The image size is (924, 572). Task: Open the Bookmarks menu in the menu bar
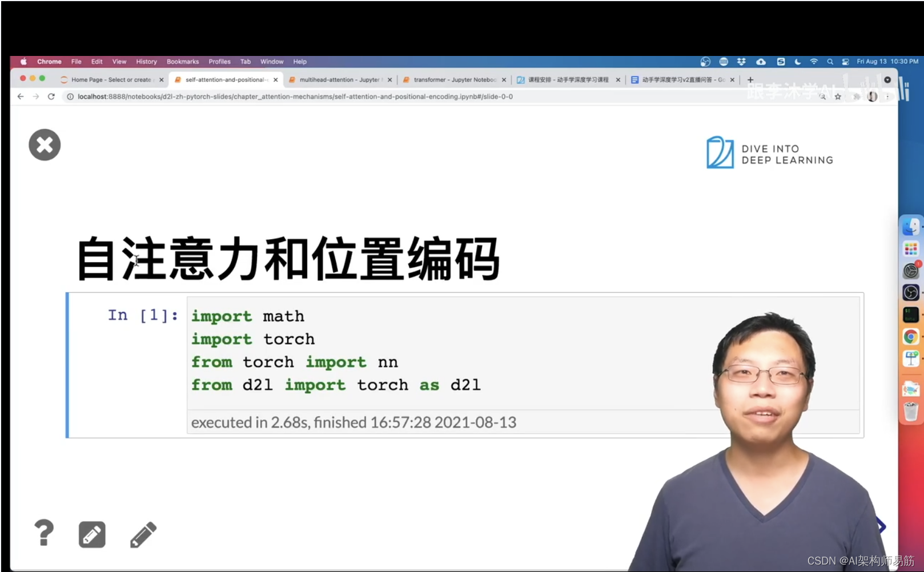click(183, 62)
